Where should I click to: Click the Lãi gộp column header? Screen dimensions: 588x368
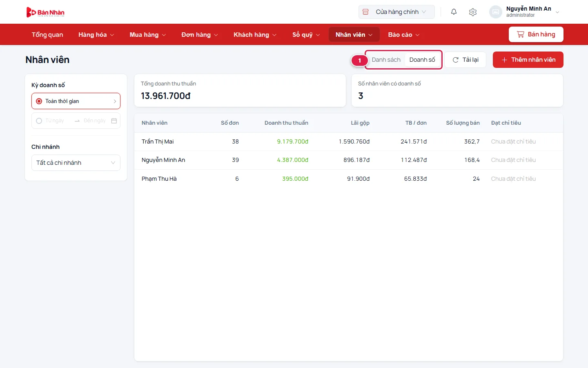click(360, 123)
